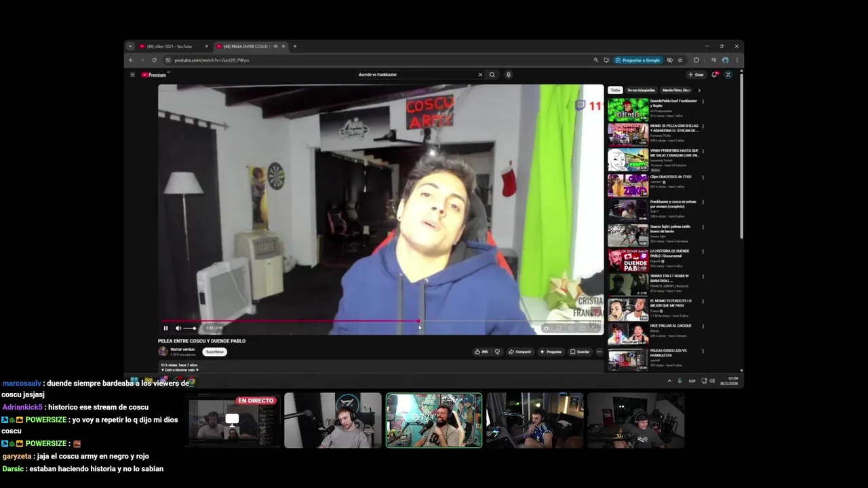This screenshot has height=488, width=868.
Task: Run the search with magnifier button
Action: pos(492,75)
